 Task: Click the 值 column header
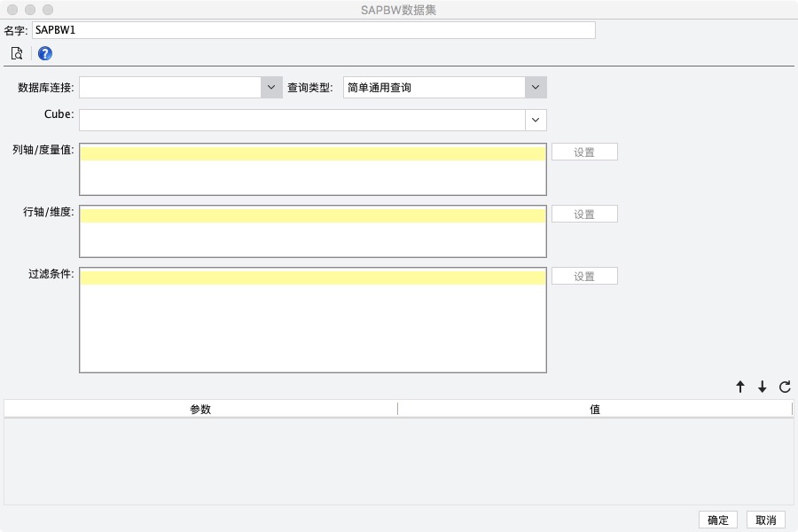pos(595,409)
